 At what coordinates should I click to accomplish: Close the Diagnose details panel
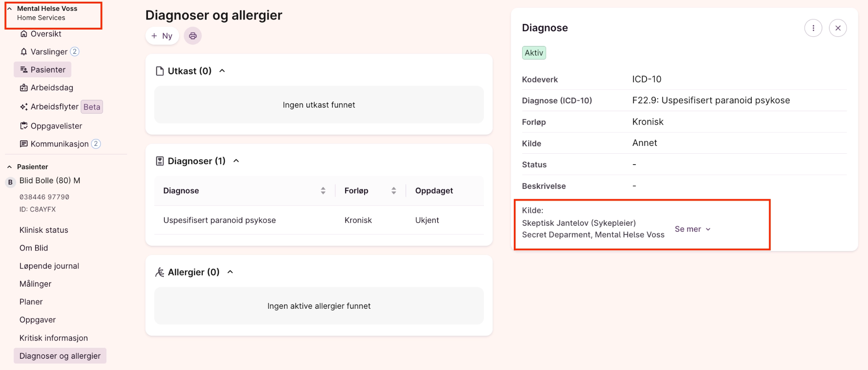pyautogui.click(x=838, y=28)
